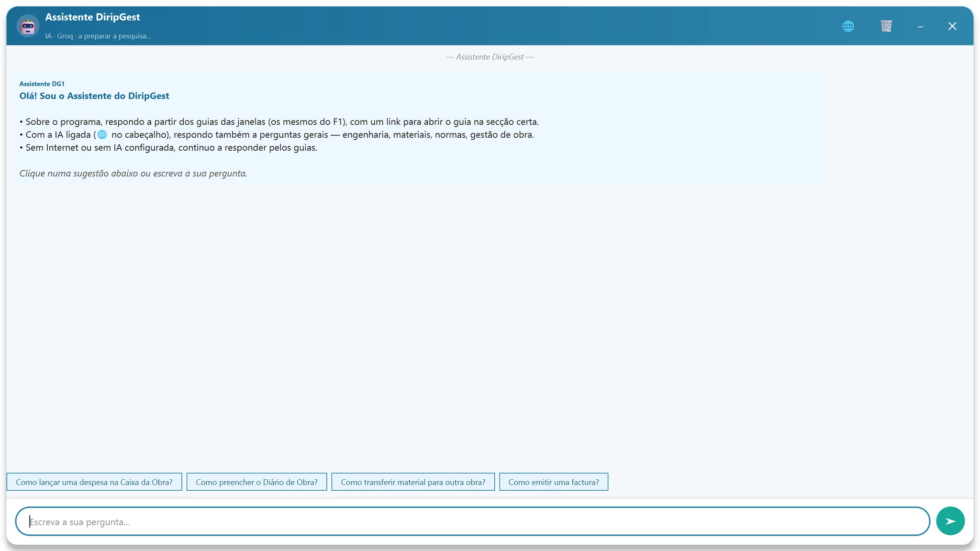Choose suggestion 'Como preencher o Diário de Obra?'
Viewport: 980px width, 551px height.
256,482
